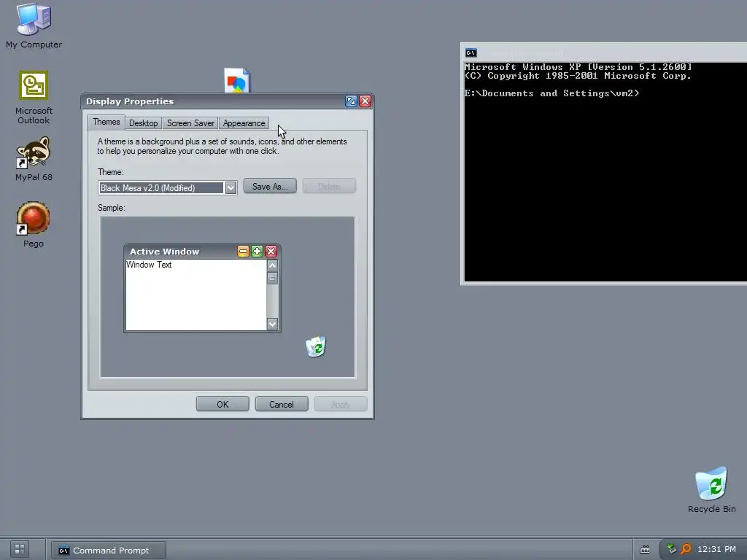
Task: Click the 12:31 PM clock
Action: [x=716, y=549]
